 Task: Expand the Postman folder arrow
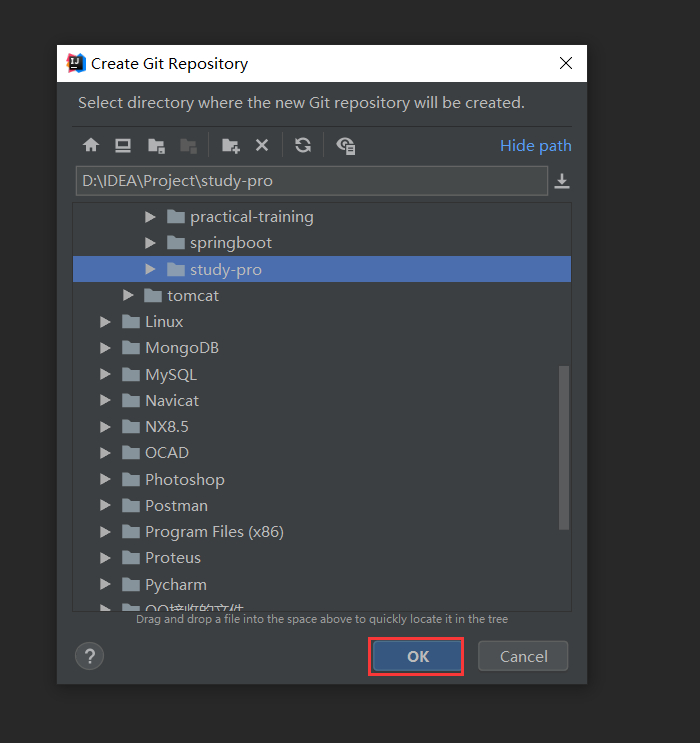tap(105, 506)
